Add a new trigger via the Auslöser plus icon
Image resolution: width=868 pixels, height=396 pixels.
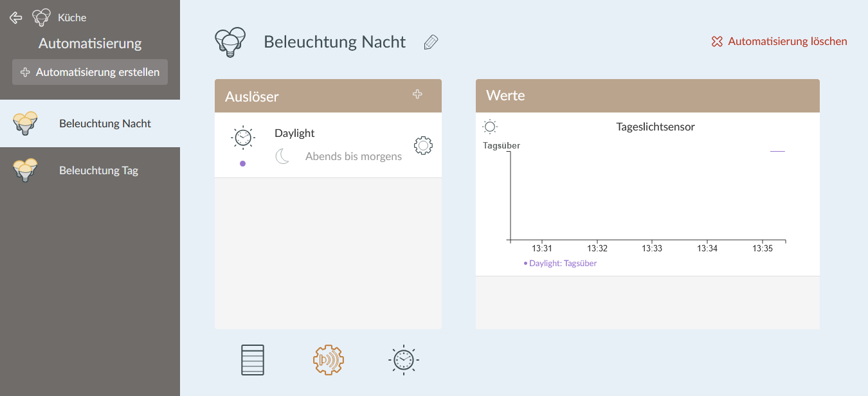click(x=417, y=94)
